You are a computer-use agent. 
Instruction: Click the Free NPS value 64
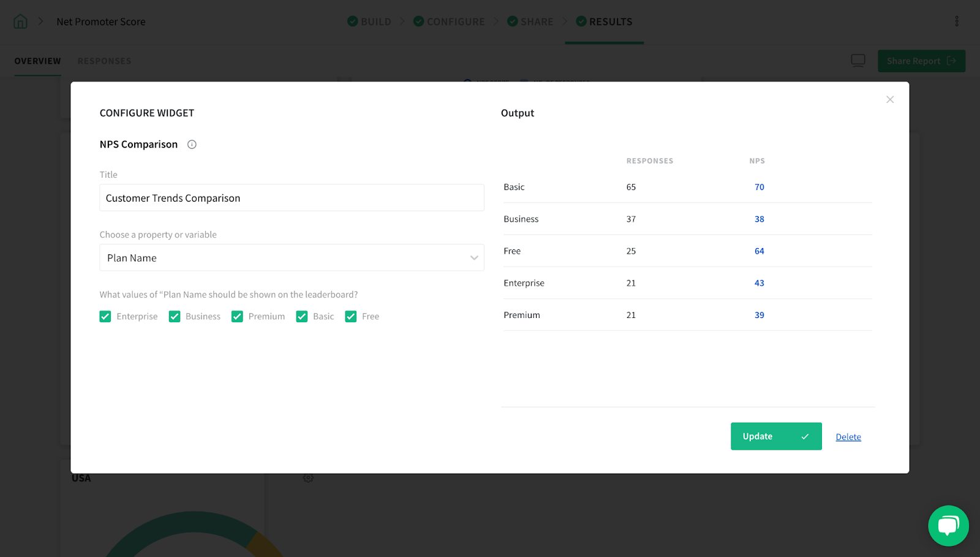click(759, 251)
